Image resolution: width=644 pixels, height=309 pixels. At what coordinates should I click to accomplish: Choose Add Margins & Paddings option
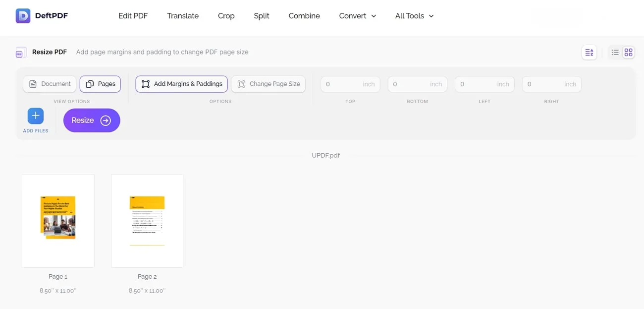coord(182,84)
